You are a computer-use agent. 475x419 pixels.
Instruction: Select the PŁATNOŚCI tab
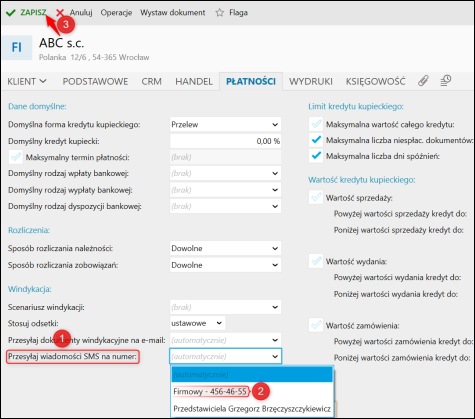[x=251, y=81]
